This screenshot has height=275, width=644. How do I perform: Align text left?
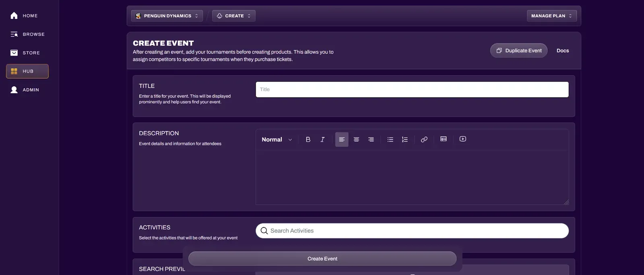(x=342, y=140)
